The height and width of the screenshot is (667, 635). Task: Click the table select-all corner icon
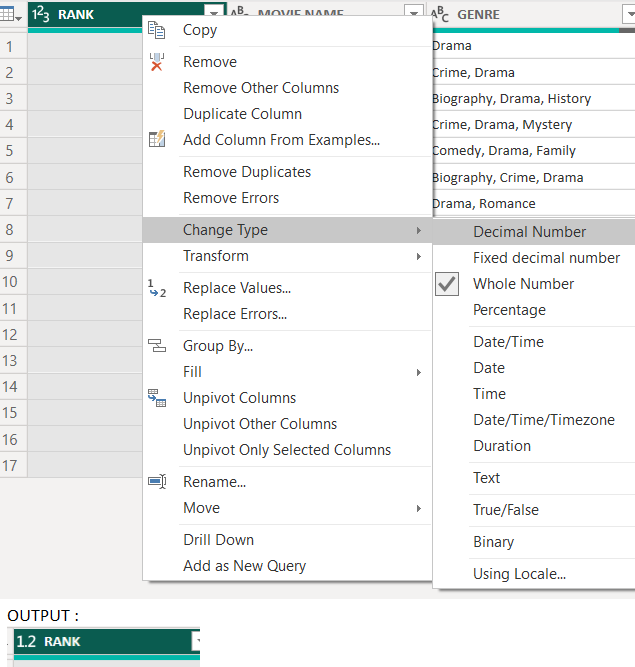pos(13,16)
